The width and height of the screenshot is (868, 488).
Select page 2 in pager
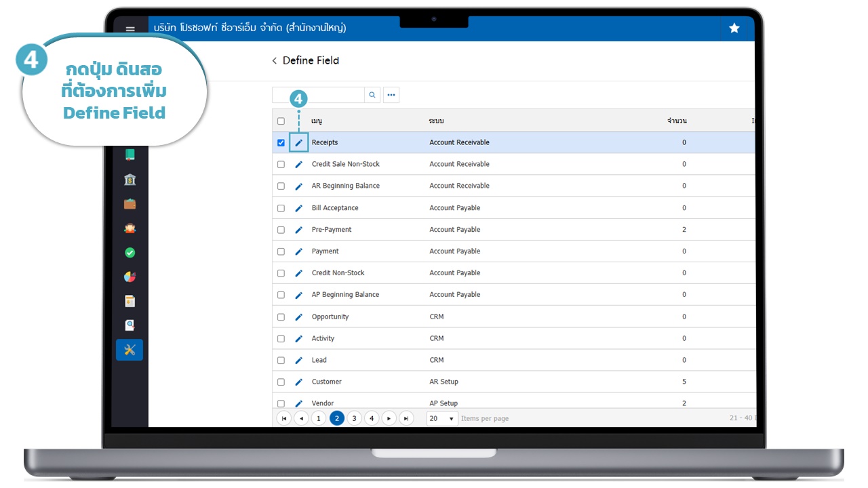tap(337, 418)
